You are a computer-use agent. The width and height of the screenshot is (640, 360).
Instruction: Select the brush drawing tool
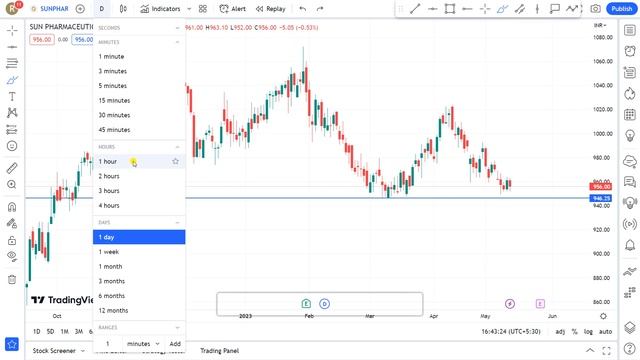pos(12,80)
